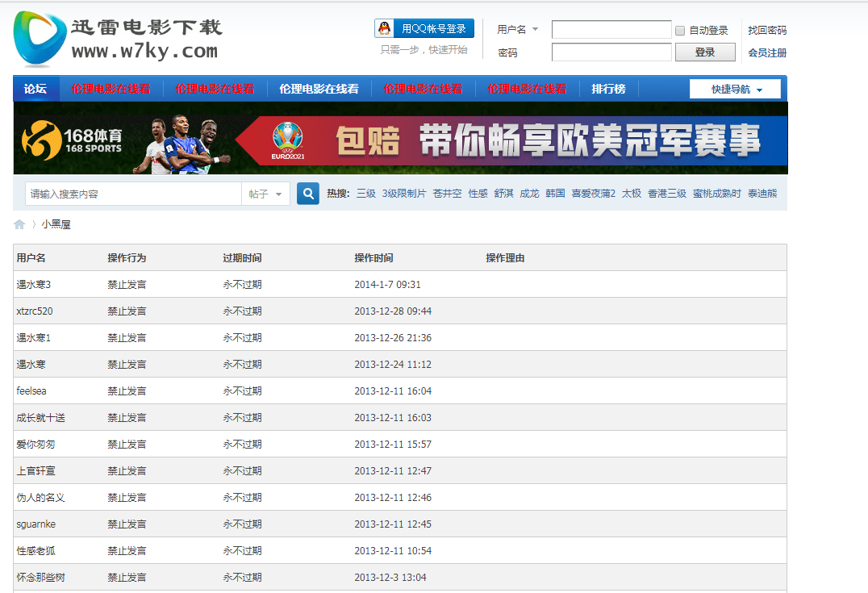Open the white 伦理电影在线看 nav item

click(x=319, y=89)
